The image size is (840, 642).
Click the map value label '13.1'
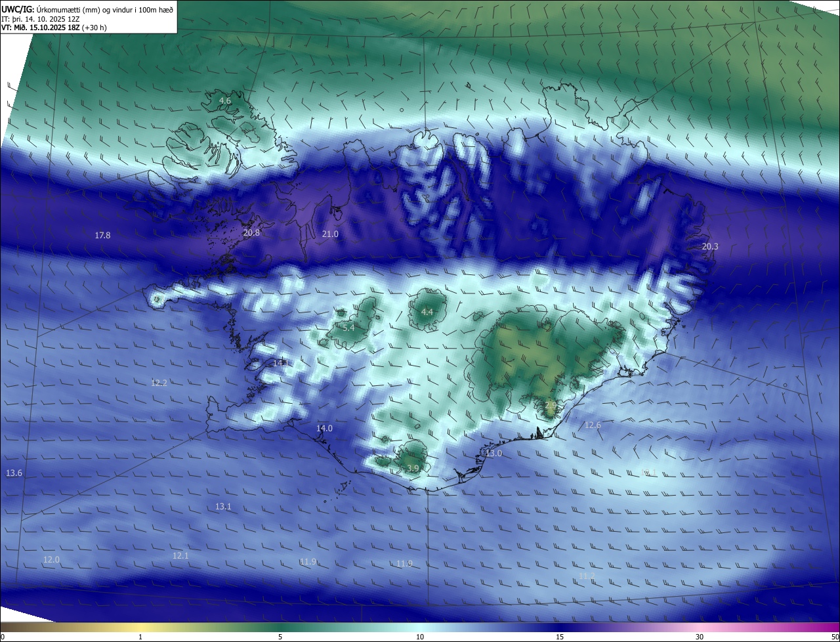(223, 506)
